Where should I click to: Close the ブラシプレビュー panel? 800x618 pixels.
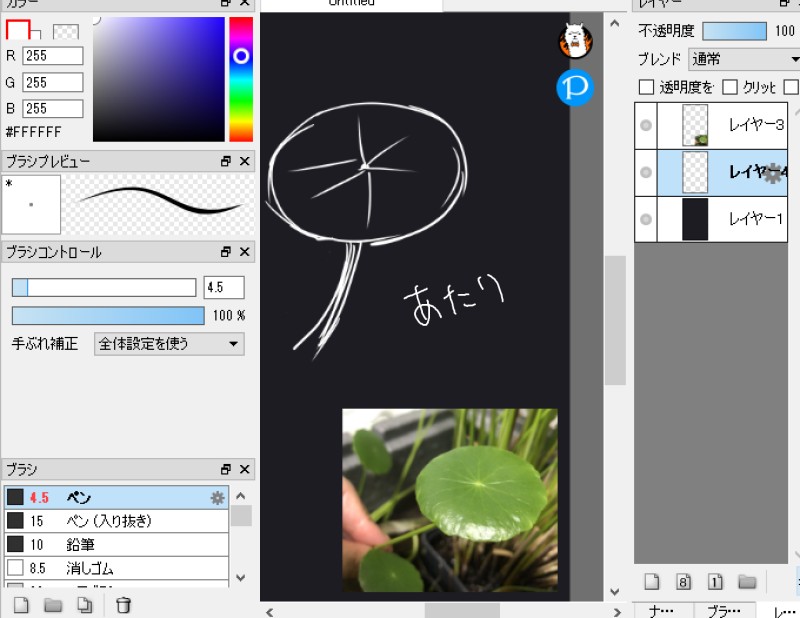pyautogui.click(x=244, y=161)
